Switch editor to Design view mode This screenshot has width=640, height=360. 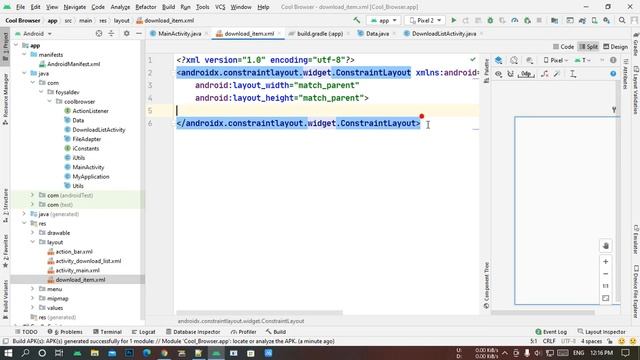(616, 47)
